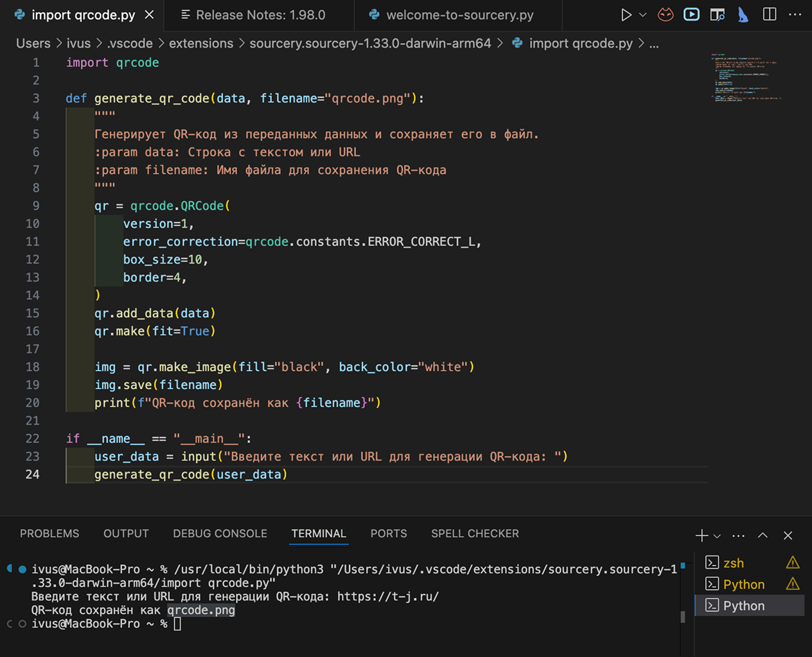
Task: Click warning icon beside zsh terminal
Action: click(793, 562)
